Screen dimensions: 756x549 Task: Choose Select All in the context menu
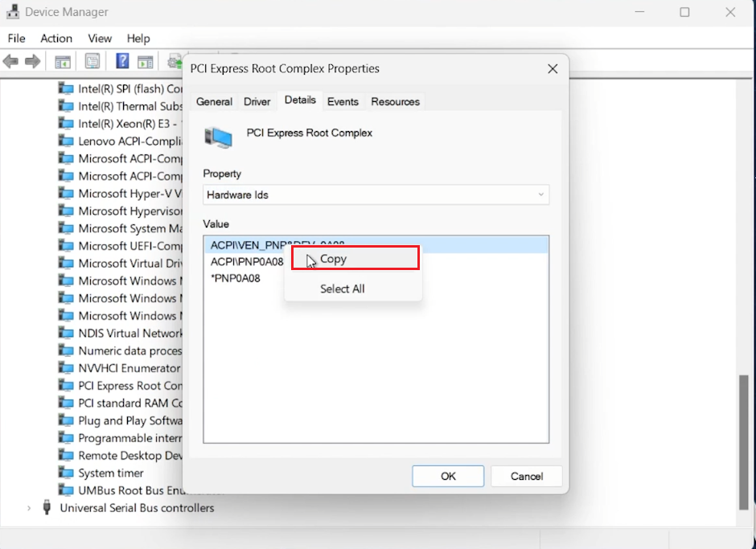click(x=343, y=288)
